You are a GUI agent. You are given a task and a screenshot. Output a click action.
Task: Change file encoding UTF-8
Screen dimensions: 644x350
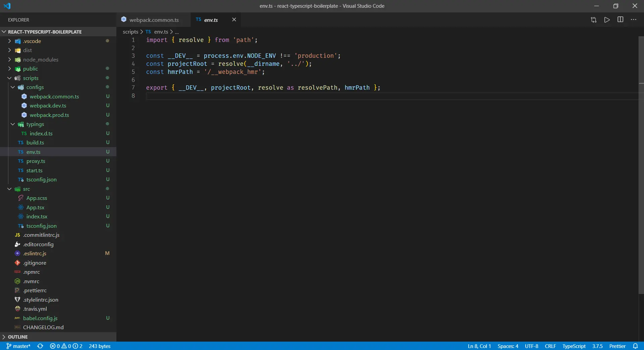point(532,346)
